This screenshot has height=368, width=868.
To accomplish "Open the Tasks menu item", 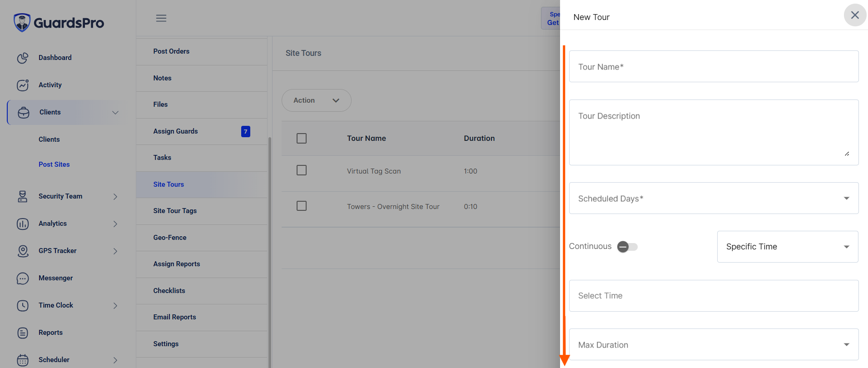I will 202,158.
